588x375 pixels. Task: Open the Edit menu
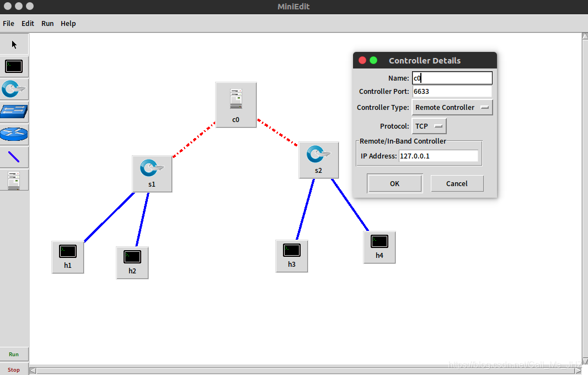click(x=28, y=23)
